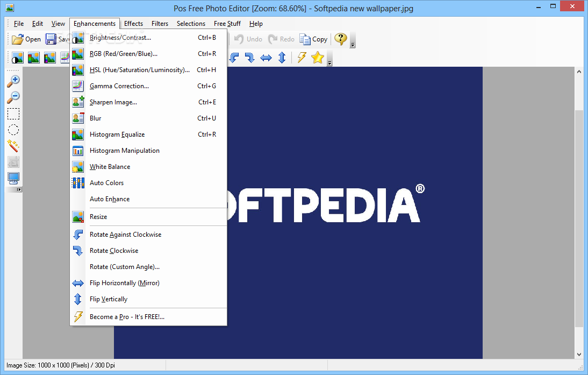This screenshot has height=375, width=588.
Task: Click the HSL toolbar icon
Action: tap(49, 58)
